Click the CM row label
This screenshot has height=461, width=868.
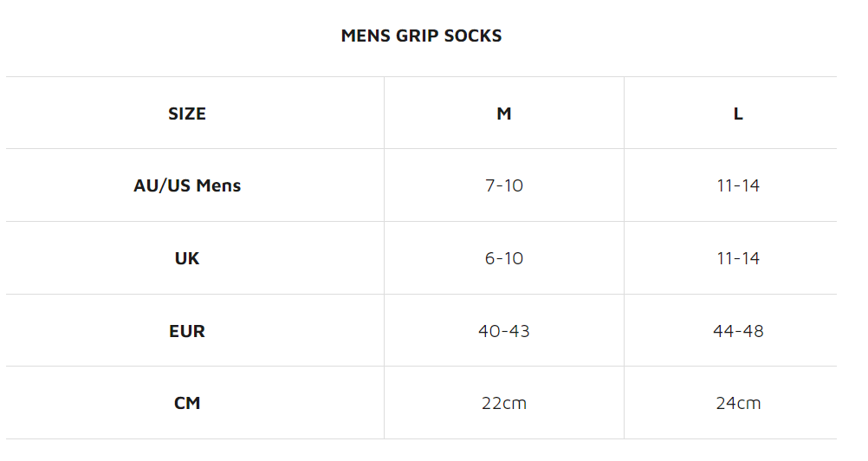click(x=187, y=403)
